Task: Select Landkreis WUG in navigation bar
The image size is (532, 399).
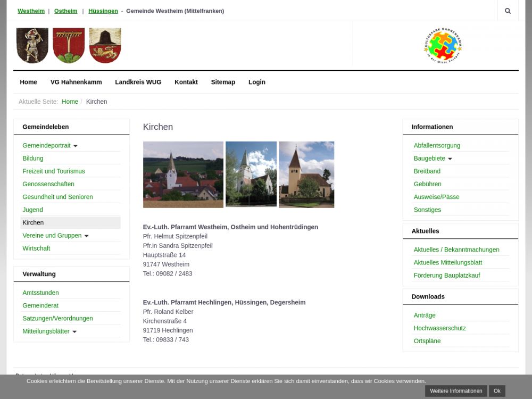Action: (138, 82)
